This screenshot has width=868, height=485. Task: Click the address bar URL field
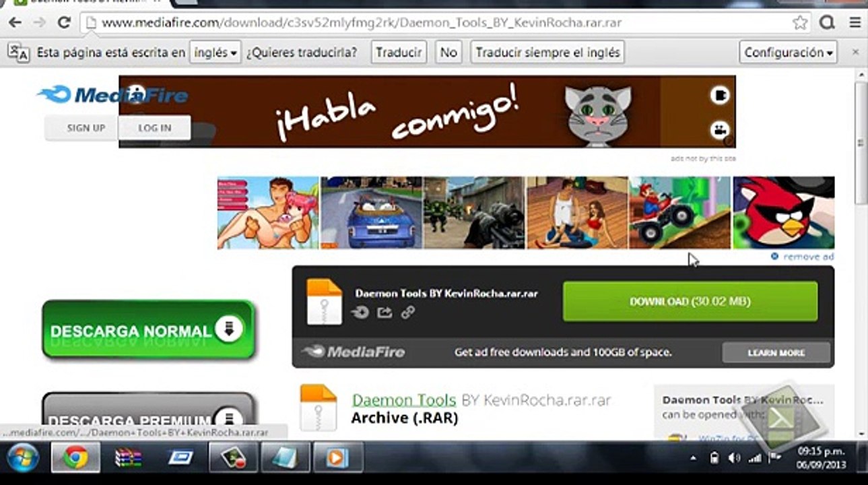coord(444,23)
